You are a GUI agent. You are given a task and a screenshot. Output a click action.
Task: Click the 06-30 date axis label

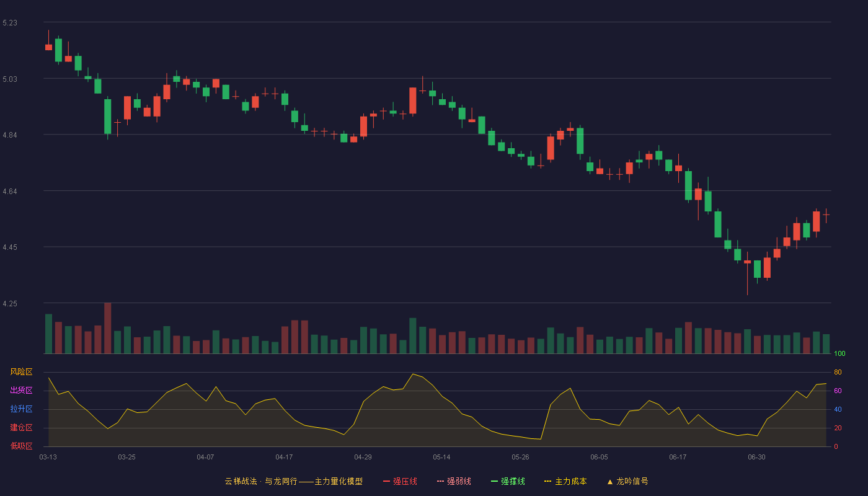click(x=756, y=457)
